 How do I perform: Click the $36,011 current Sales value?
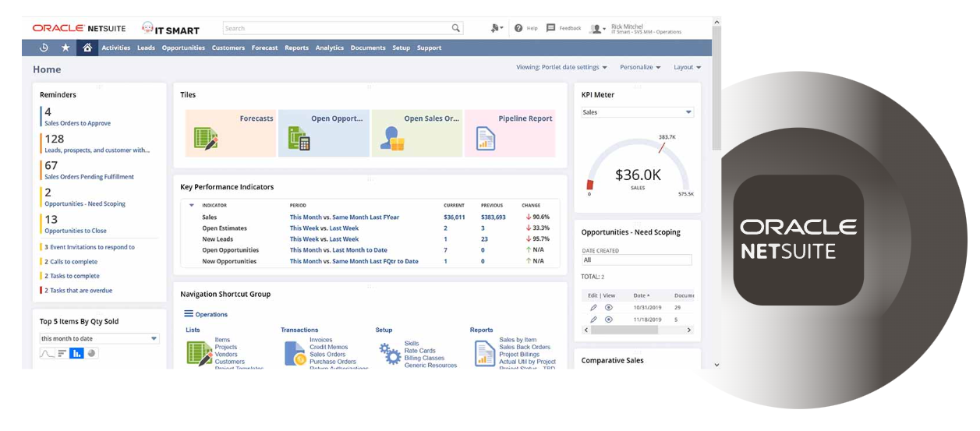tap(455, 217)
